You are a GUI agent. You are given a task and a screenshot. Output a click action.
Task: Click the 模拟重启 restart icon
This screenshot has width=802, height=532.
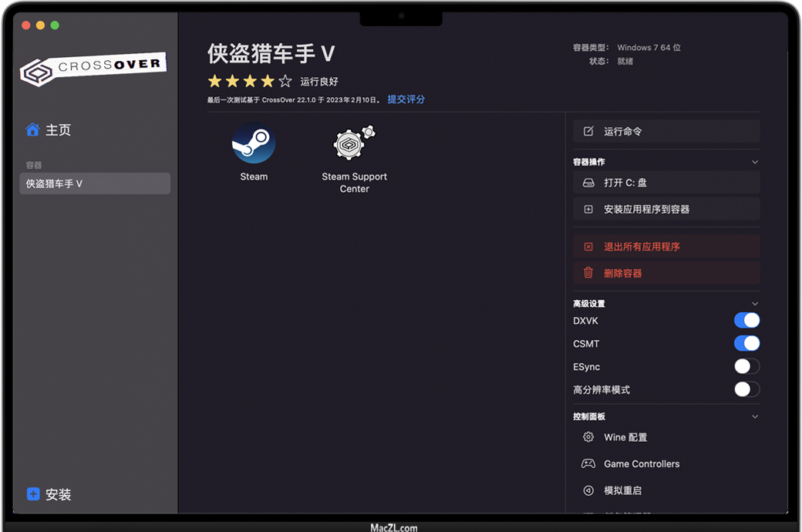coord(588,490)
